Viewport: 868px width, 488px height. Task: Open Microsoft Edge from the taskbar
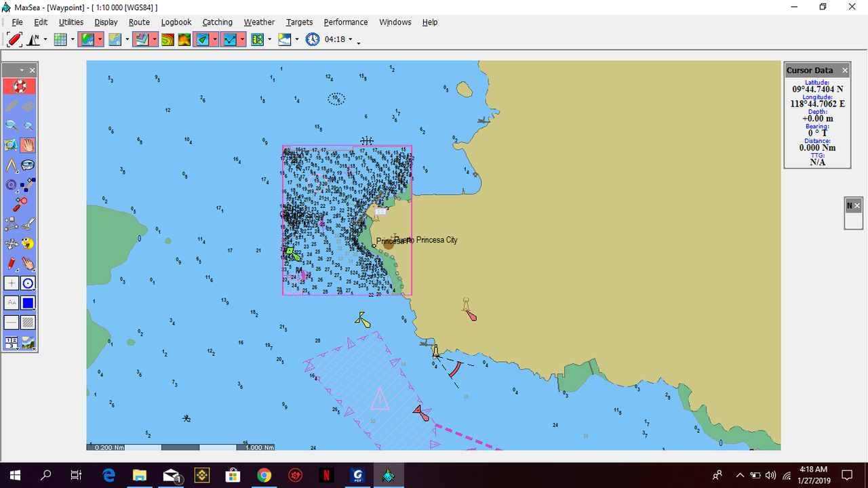pyautogui.click(x=108, y=475)
